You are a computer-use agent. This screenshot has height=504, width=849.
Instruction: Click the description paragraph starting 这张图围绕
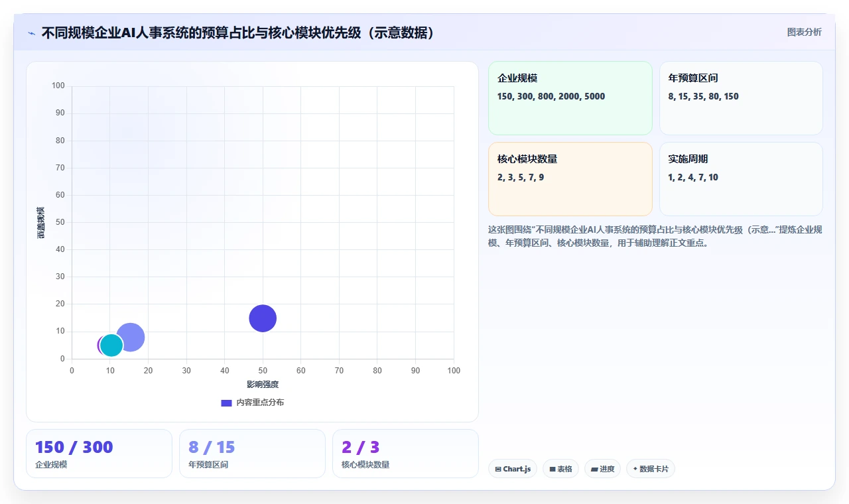tap(655, 236)
